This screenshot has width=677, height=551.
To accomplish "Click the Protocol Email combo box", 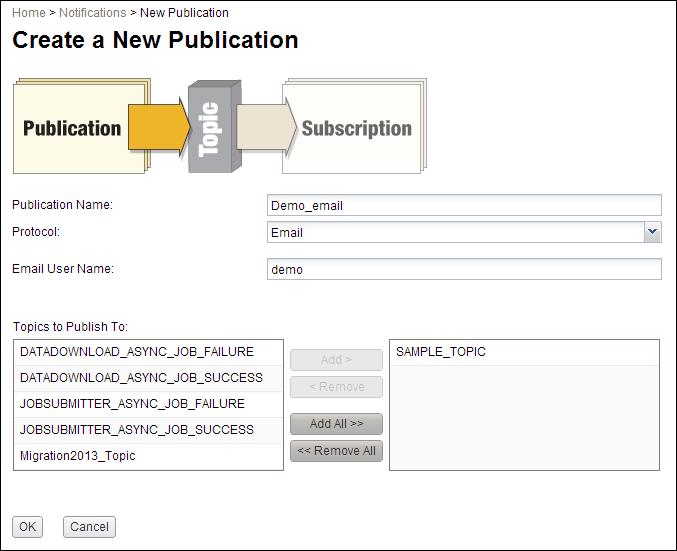I will point(464,232).
